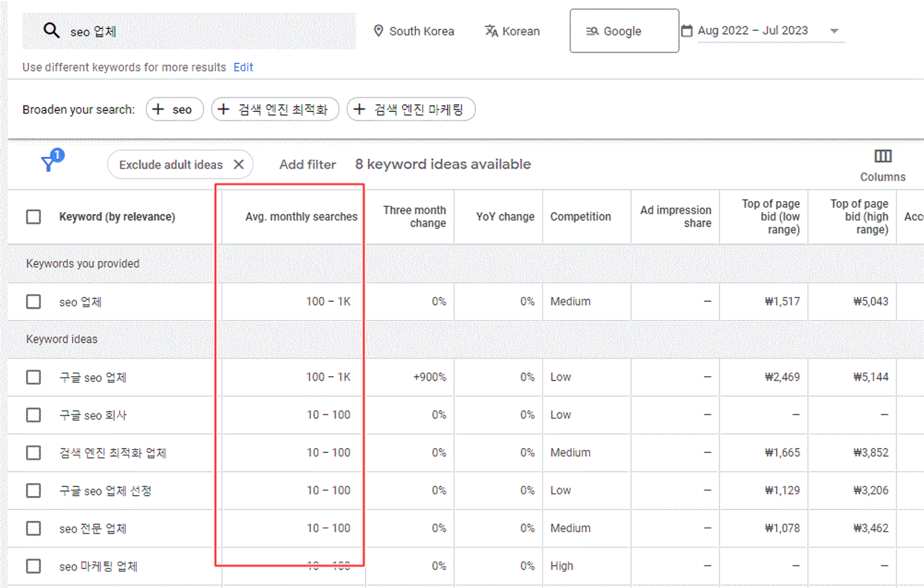Click the search keyword field 'seo 업체'

[x=189, y=31]
